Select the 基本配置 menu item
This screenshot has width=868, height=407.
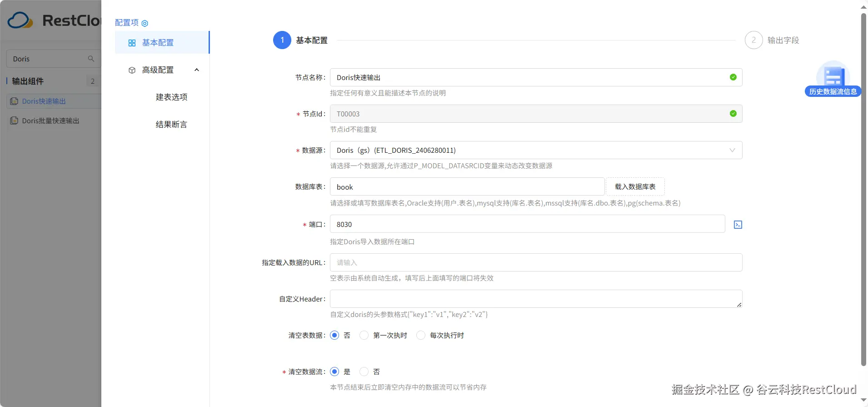tap(162, 42)
